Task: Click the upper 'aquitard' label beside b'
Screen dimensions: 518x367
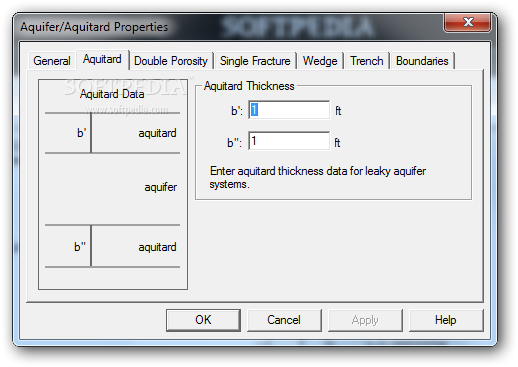Action: [157, 133]
